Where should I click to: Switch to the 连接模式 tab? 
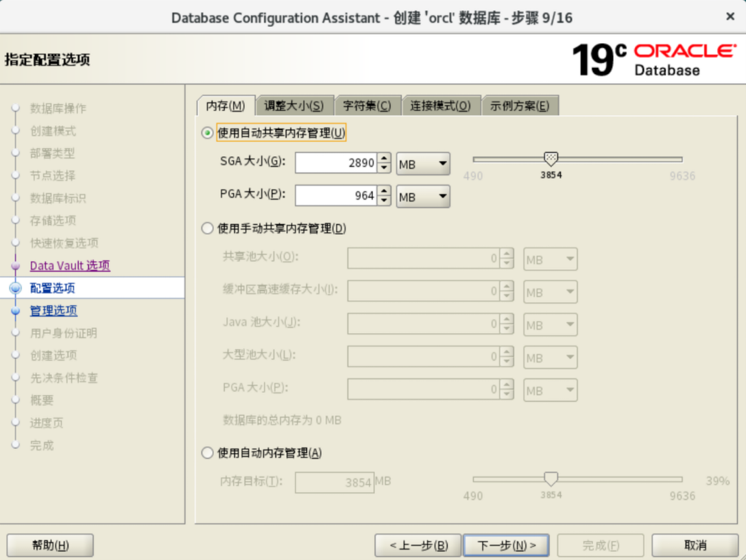[440, 106]
